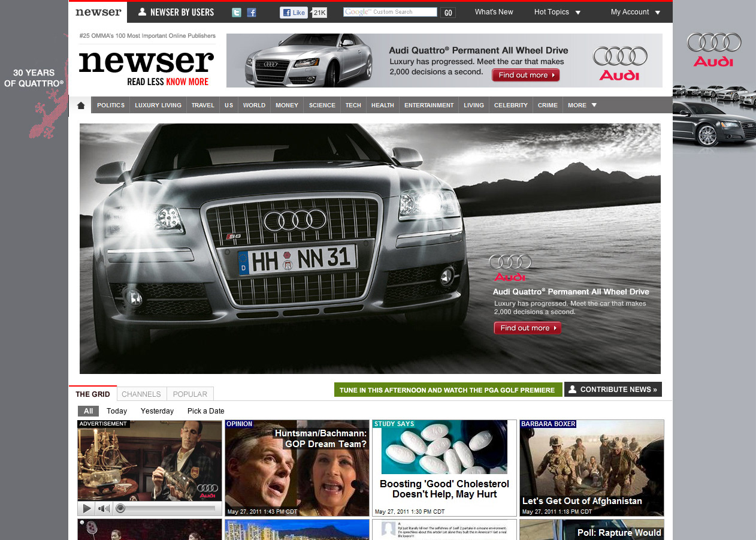Click Find out more in large Audi ad
Image resolution: width=756 pixels, height=540 pixels.
coord(528,328)
